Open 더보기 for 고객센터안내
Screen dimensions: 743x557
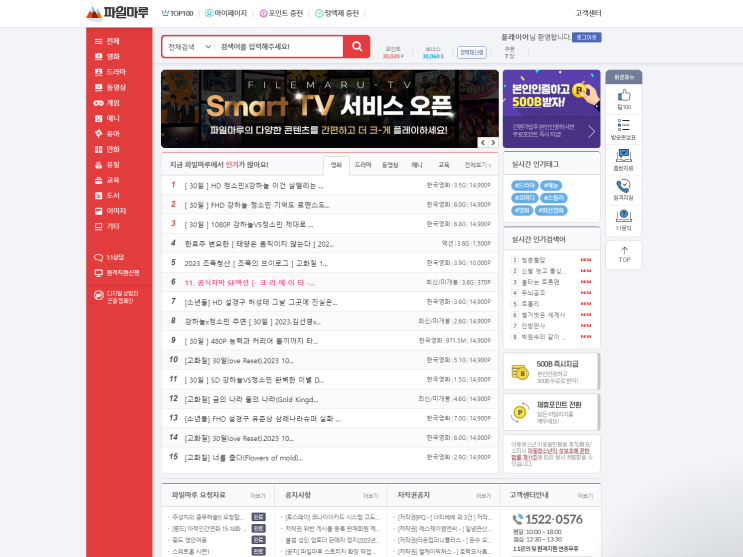(x=585, y=496)
